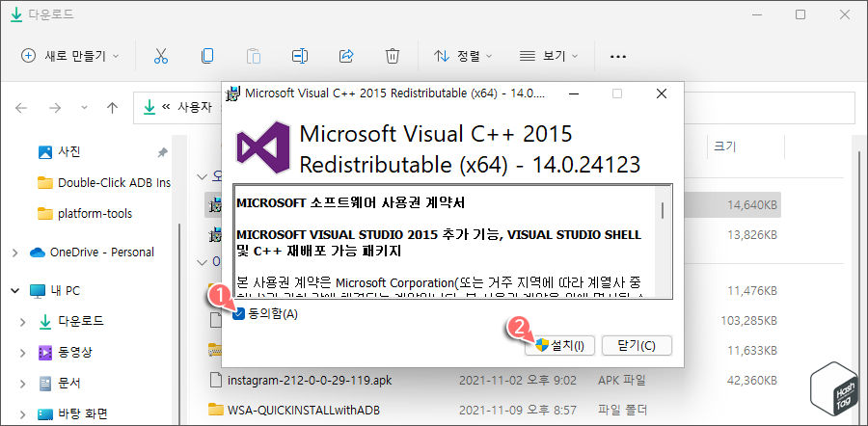Open platform-tools folder in sidebar

click(x=95, y=214)
